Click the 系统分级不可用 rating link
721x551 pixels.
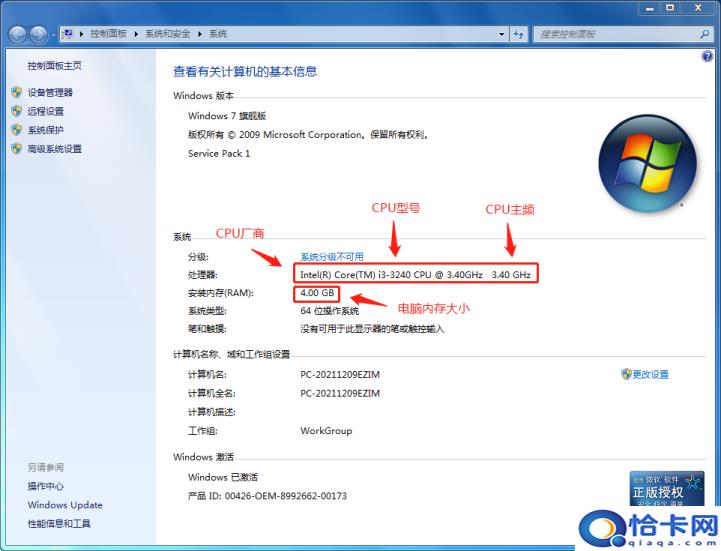click(332, 257)
